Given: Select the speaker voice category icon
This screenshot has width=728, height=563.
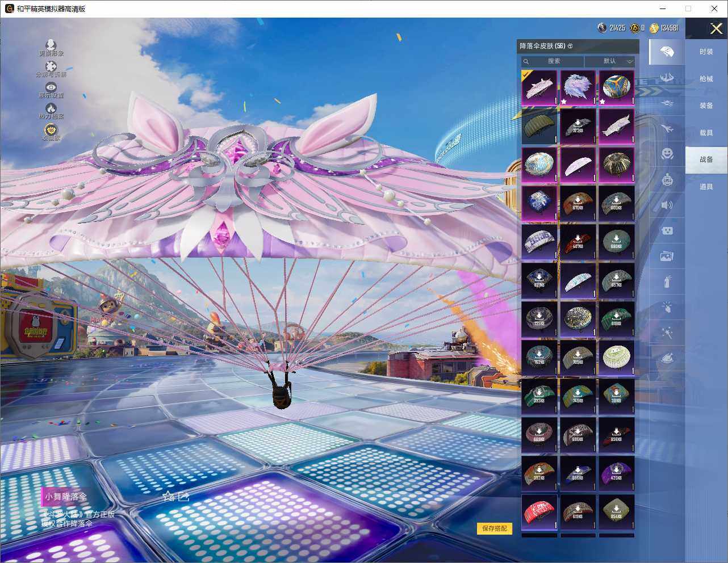Looking at the screenshot, I should pos(667,205).
